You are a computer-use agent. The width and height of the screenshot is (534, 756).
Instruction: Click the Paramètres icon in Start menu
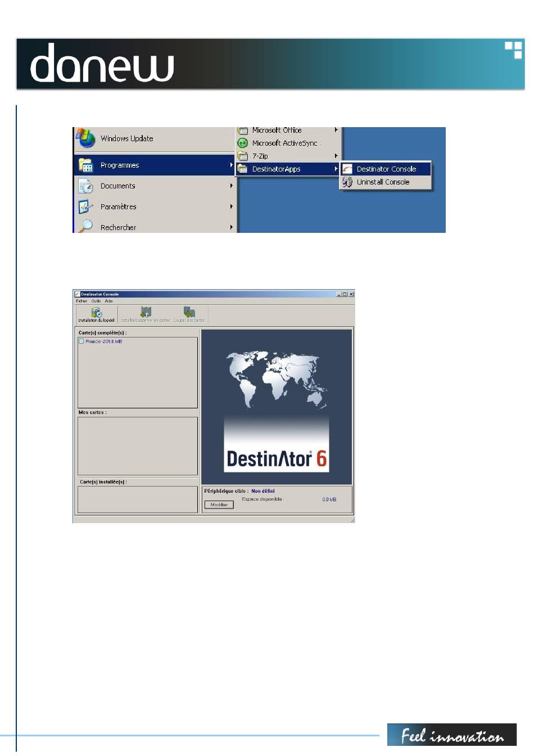pos(85,206)
